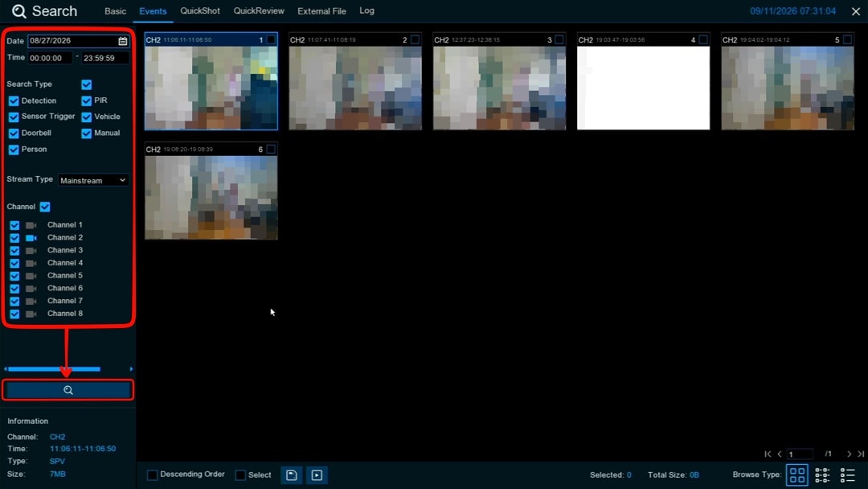
Task: Edit the start time 00:00:00 field
Action: (x=50, y=58)
